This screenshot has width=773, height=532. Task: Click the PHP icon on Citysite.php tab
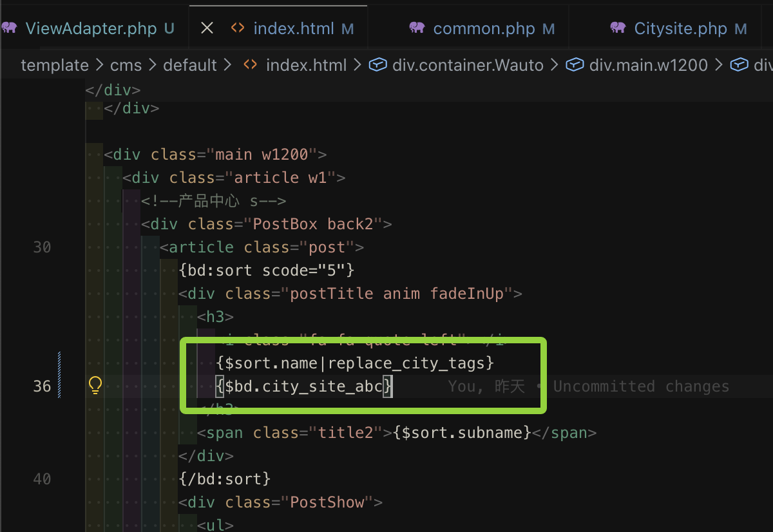[x=618, y=28]
